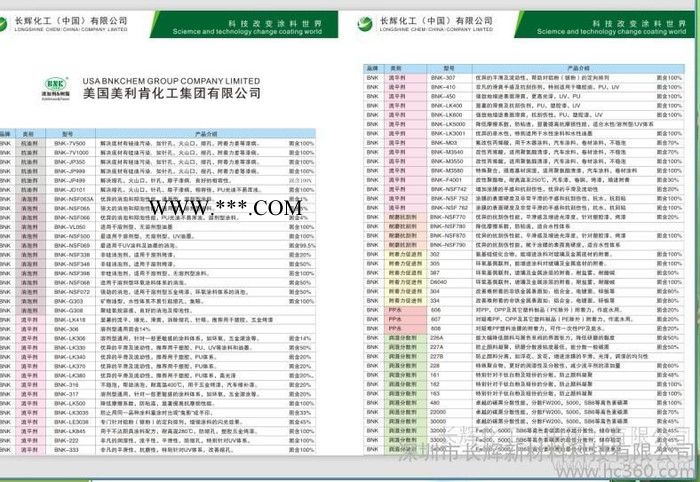Viewport: 700px width, 482px height.
Task: Click the '产品介绍' column header in right table
Action: point(578,68)
